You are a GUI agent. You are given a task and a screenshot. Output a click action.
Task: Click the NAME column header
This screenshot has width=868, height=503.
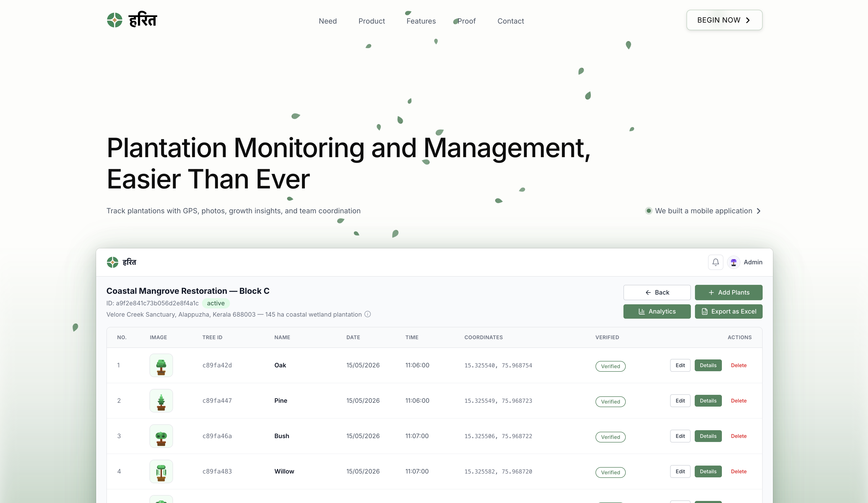pyautogui.click(x=282, y=337)
